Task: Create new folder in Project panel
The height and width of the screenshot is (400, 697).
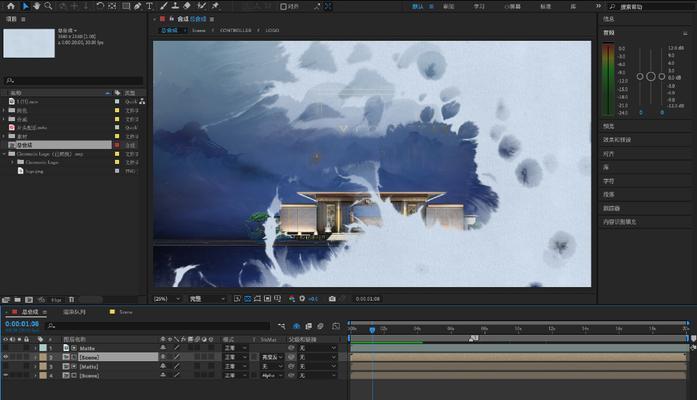Action: pos(17,300)
